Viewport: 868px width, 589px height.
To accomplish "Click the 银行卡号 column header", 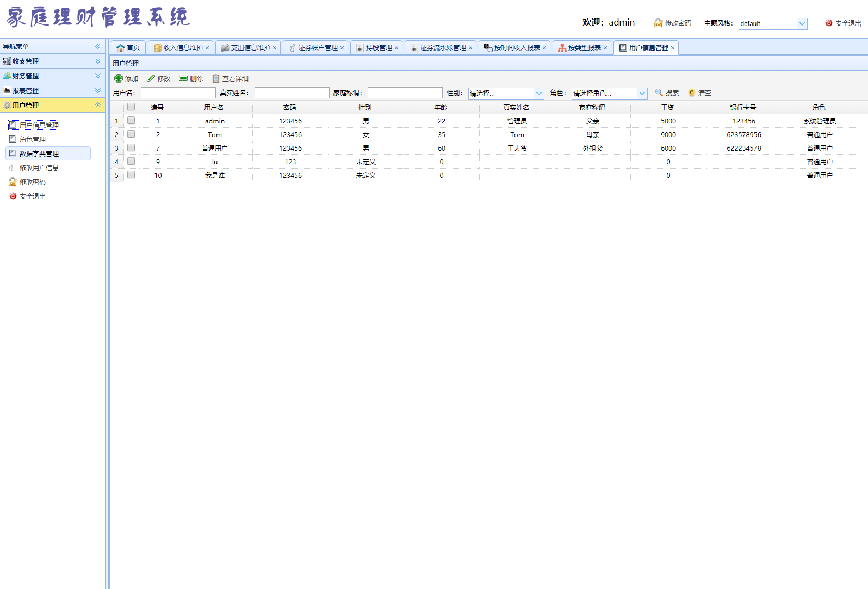I will click(743, 108).
